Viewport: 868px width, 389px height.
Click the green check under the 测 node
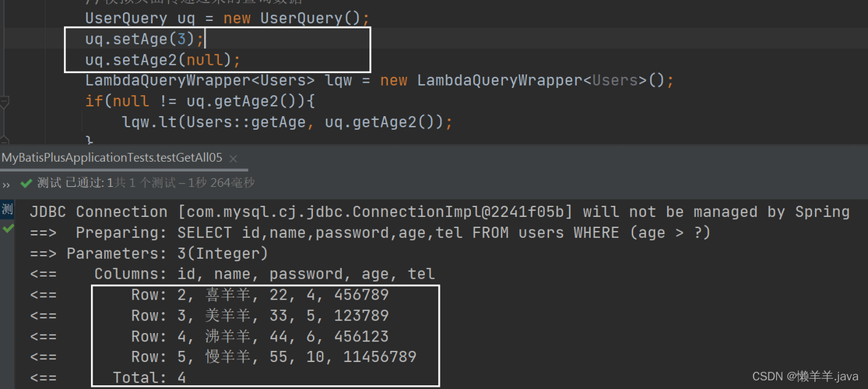point(7,228)
